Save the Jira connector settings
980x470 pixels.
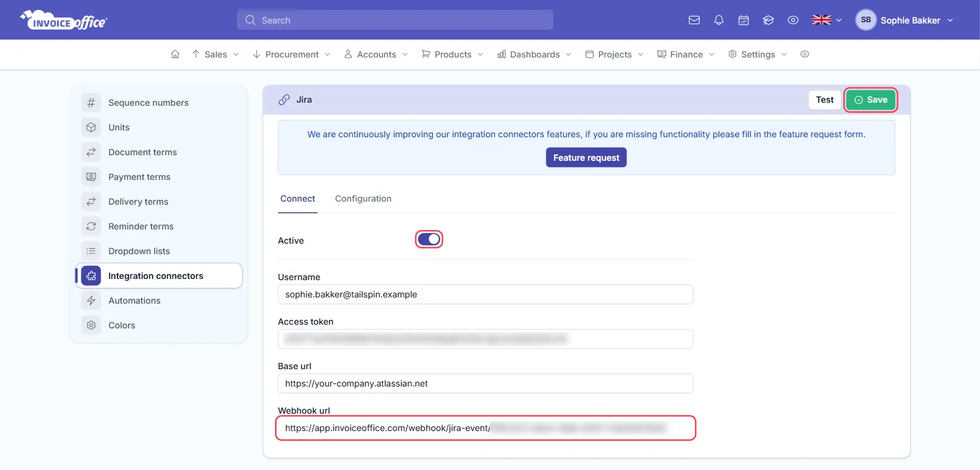[x=871, y=100]
